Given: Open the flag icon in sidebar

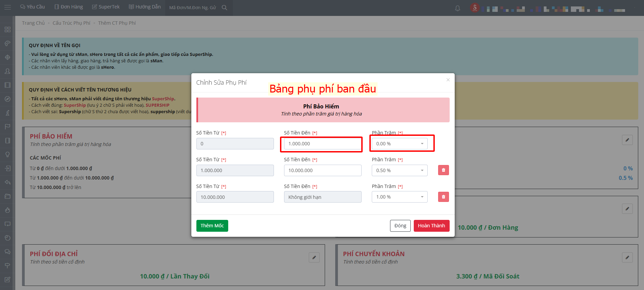Looking at the screenshot, I should [x=7, y=127].
